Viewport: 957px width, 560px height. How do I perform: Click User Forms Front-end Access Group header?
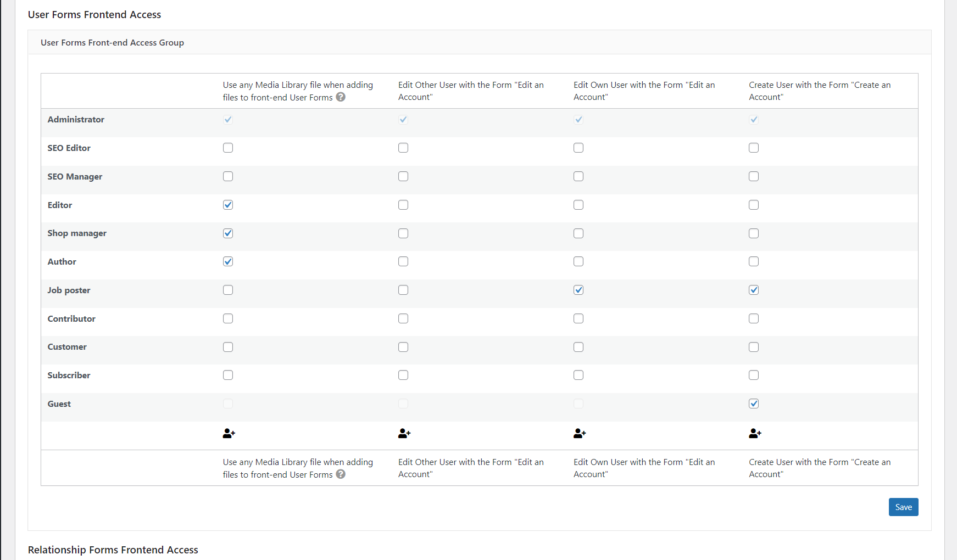click(112, 42)
